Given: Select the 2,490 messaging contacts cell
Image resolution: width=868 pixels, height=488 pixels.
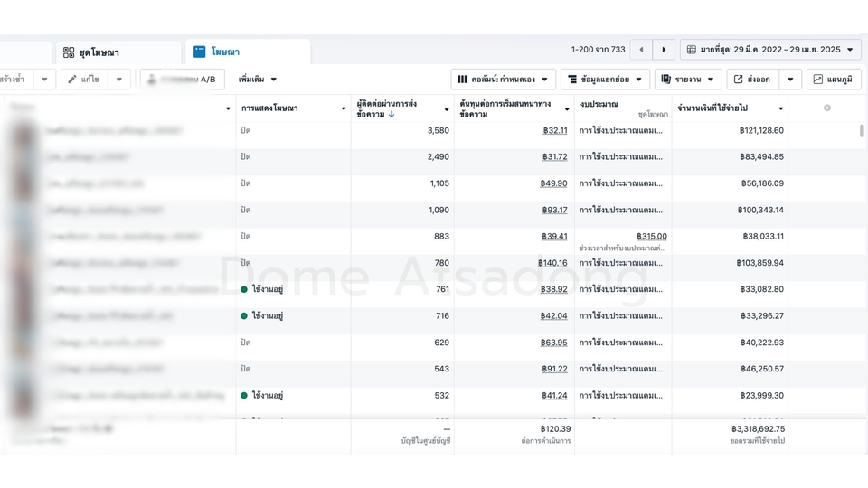Looking at the screenshot, I should tap(439, 157).
